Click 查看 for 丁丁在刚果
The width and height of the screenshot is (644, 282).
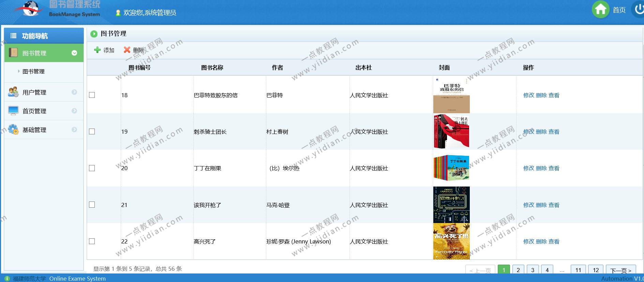coord(554,168)
